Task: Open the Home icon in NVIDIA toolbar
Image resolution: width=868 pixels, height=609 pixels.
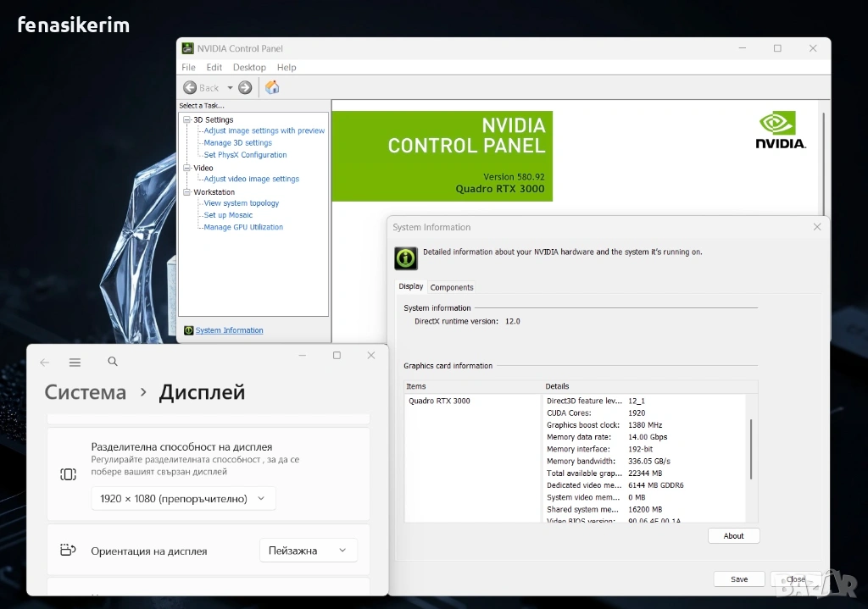Action: click(x=272, y=87)
